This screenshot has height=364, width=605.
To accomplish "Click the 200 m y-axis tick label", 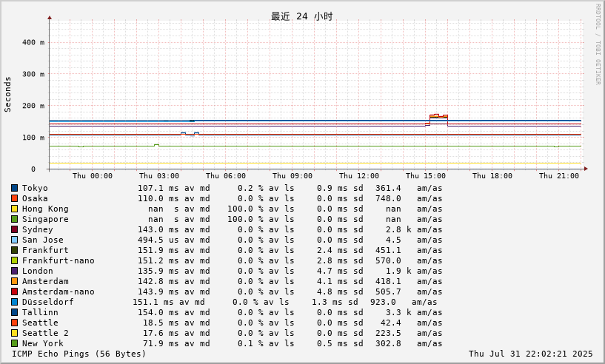I will click(x=33, y=106).
